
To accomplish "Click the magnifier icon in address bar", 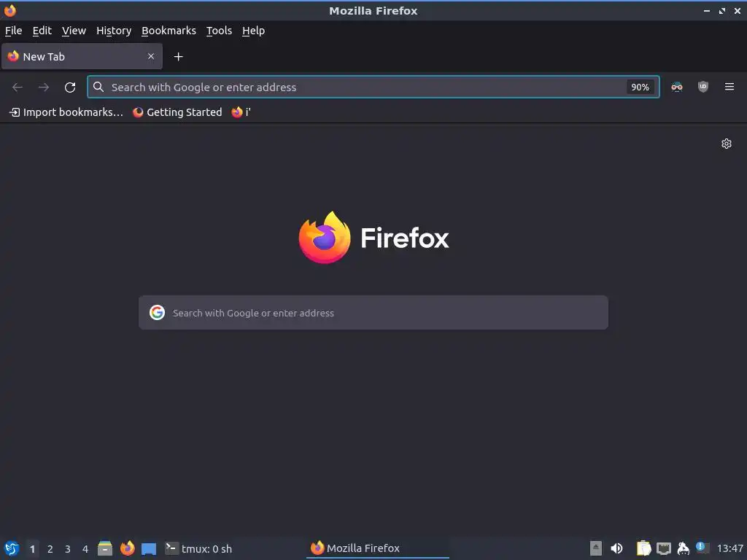I will click(98, 87).
